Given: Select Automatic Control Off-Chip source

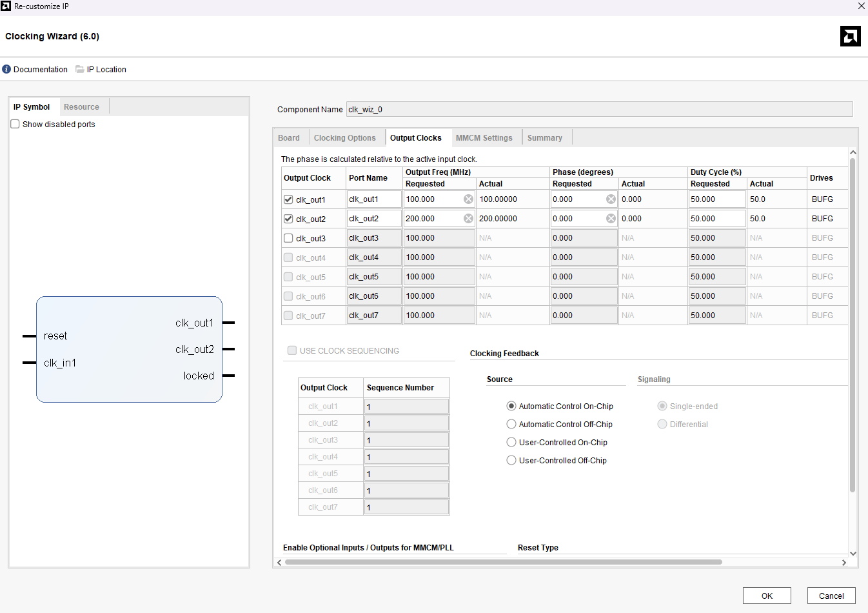Looking at the screenshot, I should [511, 425].
